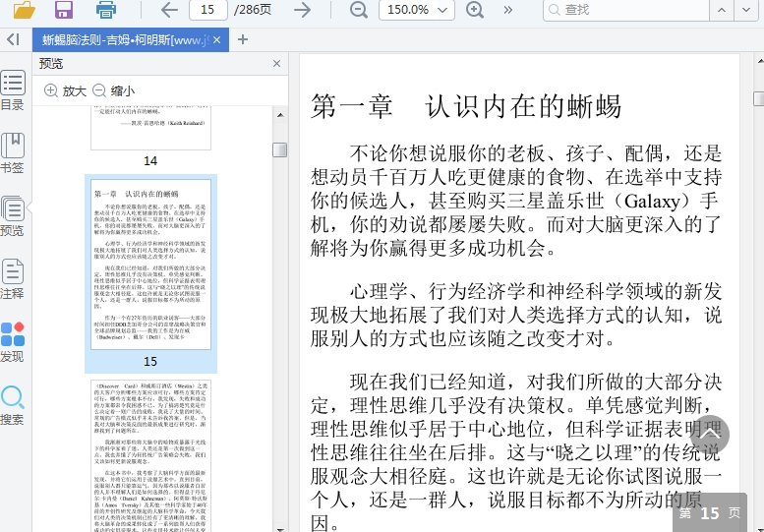This screenshot has width=764, height=532.
Task: Select the page 15 thumbnail
Action: [x=150, y=264]
